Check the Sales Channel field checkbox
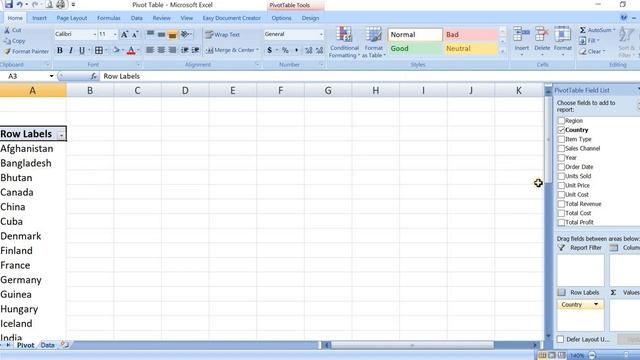The height and width of the screenshot is (360, 640). (x=561, y=148)
